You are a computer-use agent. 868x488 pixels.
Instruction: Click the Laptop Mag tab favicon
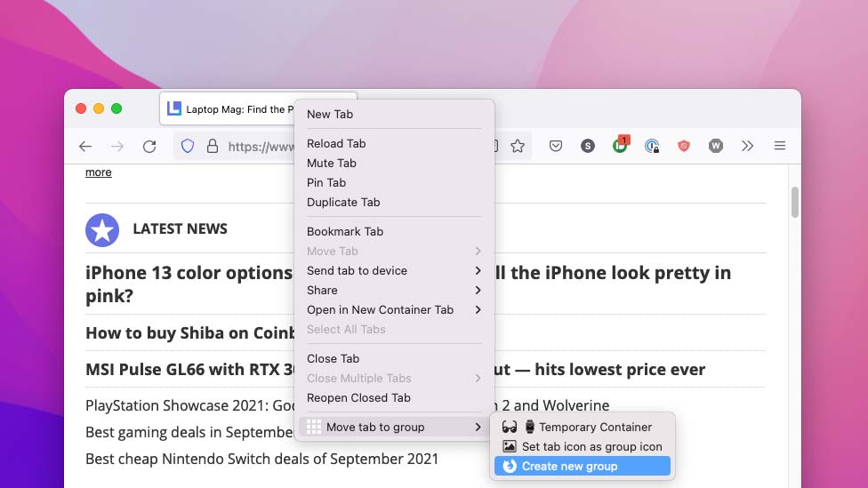(x=173, y=108)
